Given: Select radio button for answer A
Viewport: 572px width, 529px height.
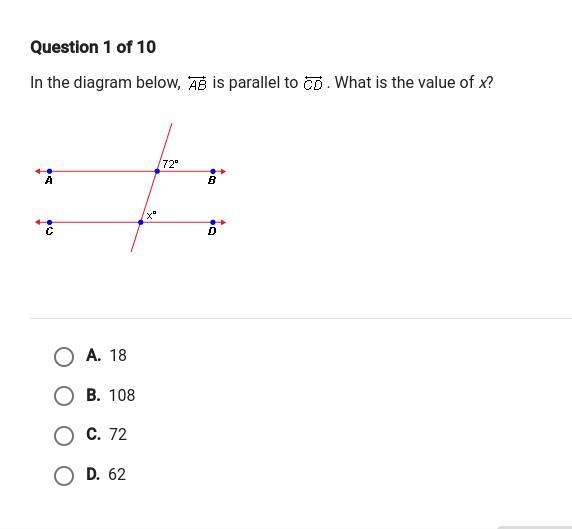Looking at the screenshot, I should click(64, 356).
